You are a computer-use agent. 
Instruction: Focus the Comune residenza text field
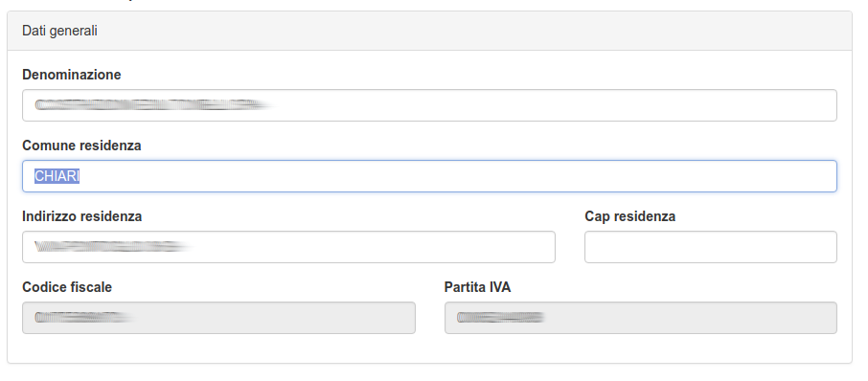(429, 176)
